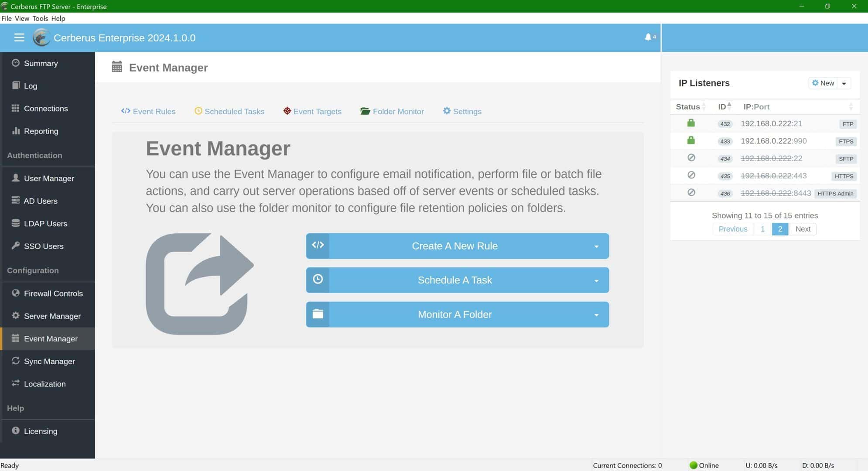Open the hamburger navigation menu
This screenshot has width=868, height=471.
[19, 38]
